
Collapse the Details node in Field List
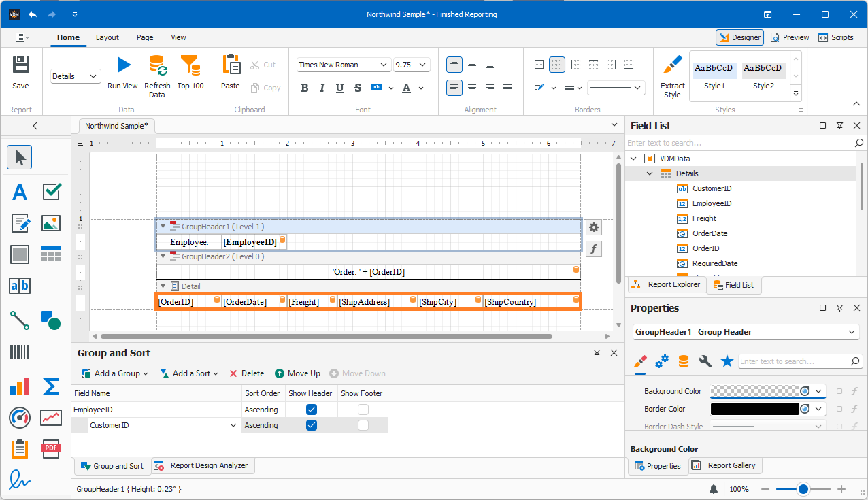pos(649,173)
